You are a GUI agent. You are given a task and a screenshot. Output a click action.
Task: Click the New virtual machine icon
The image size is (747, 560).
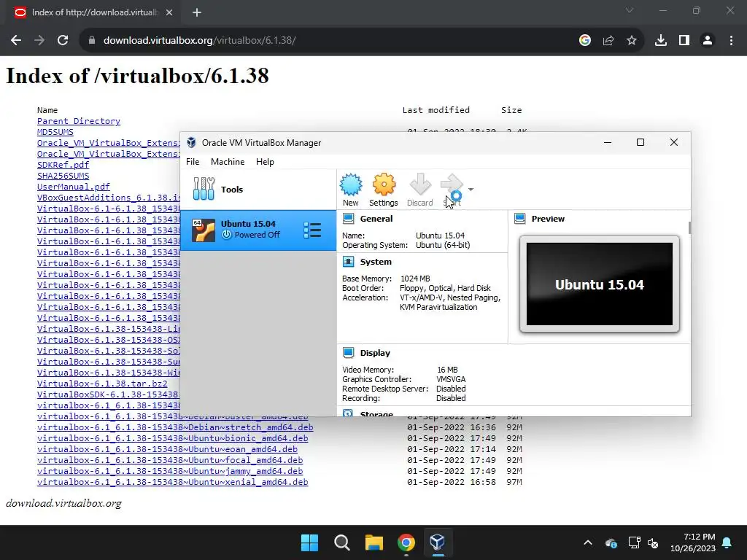click(351, 184)
